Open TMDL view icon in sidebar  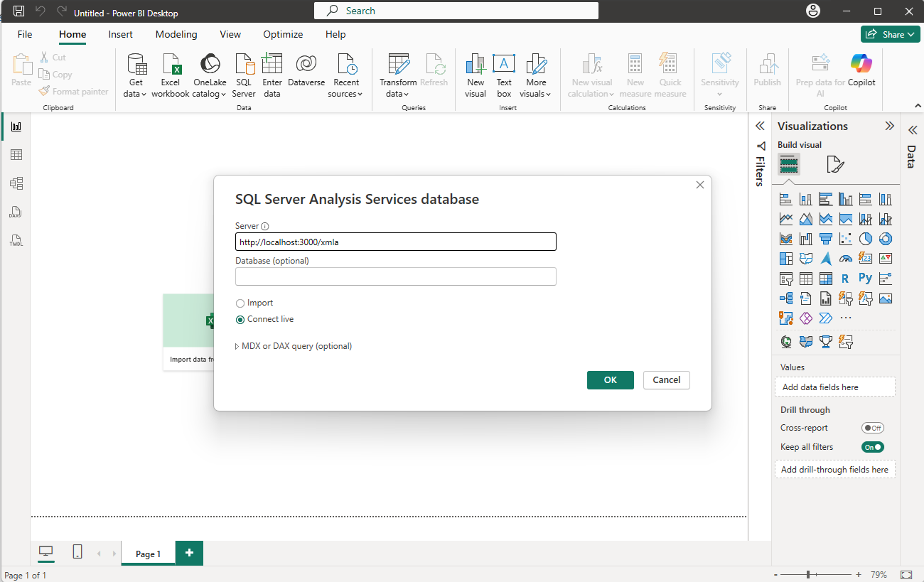click(x=16, y=240)
